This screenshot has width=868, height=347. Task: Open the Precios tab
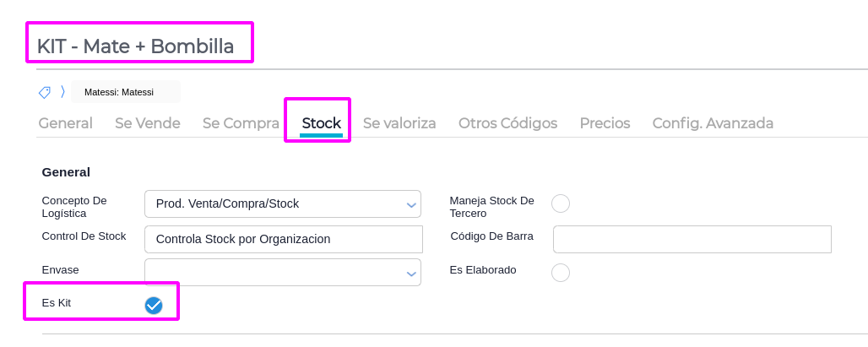tap(605, 123)
